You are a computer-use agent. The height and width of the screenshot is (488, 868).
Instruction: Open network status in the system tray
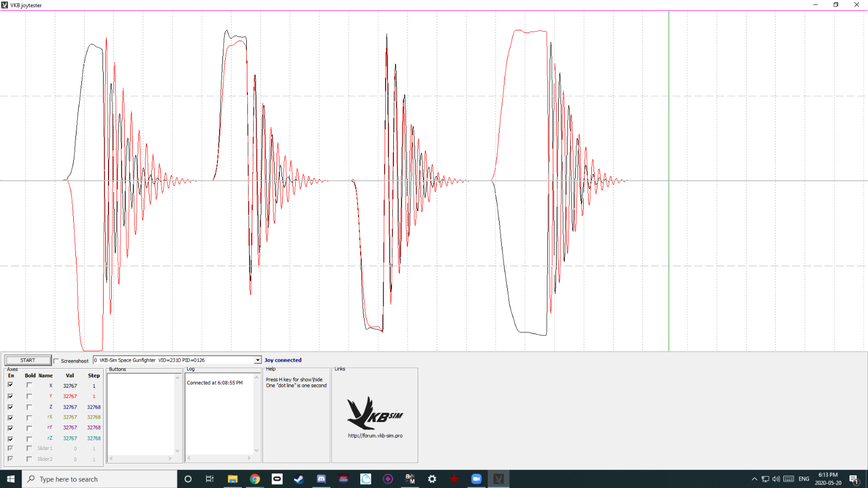click(765, 479)
